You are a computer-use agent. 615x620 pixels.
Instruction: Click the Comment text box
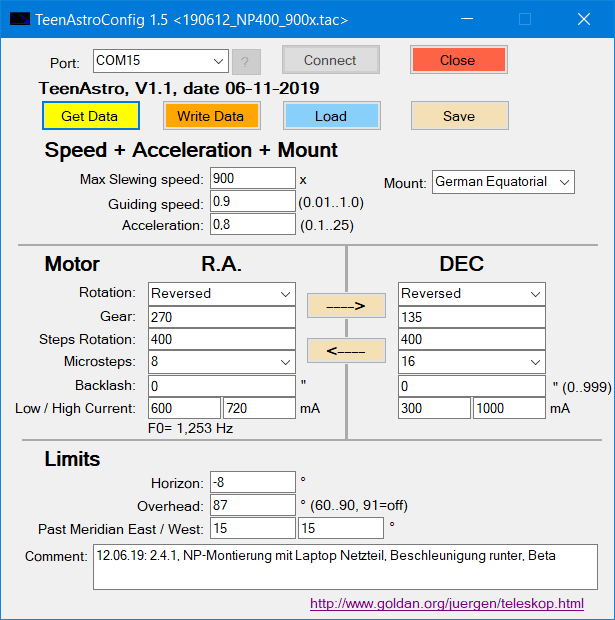coord(345,567)
